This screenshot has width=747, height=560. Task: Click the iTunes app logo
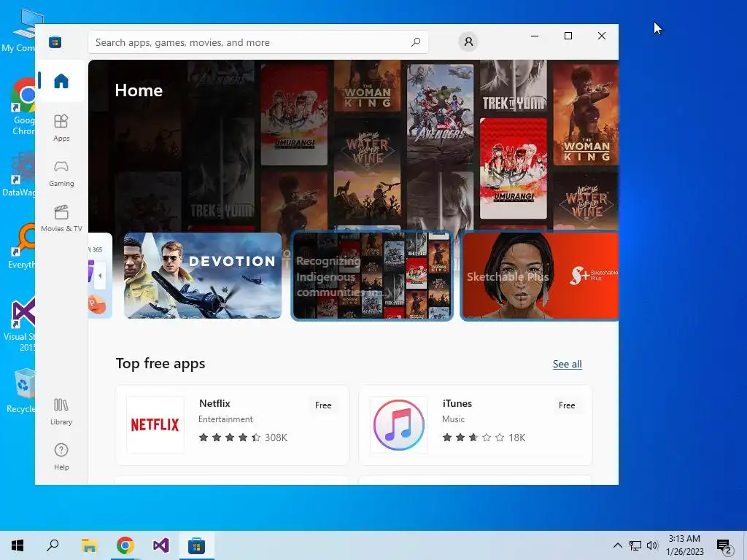point(399,425)
